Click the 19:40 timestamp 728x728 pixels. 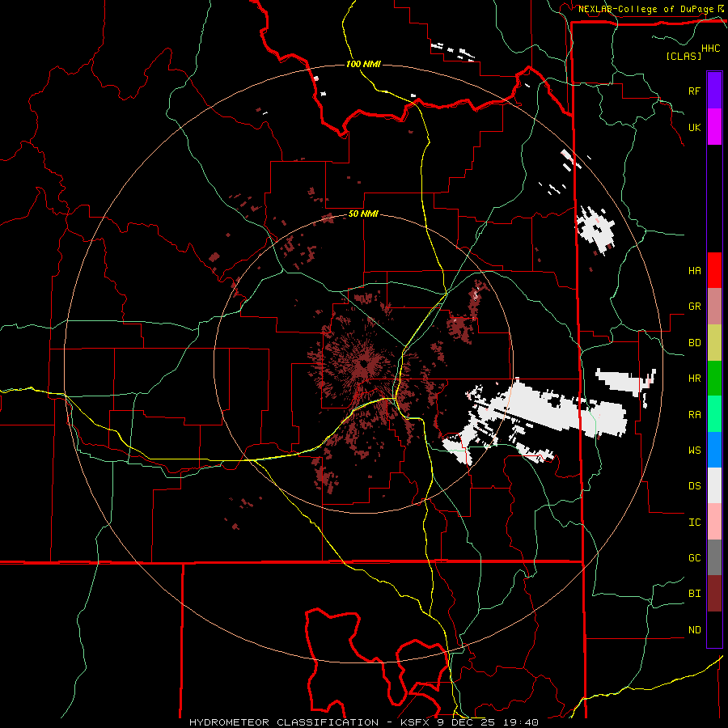pos(520,722)
